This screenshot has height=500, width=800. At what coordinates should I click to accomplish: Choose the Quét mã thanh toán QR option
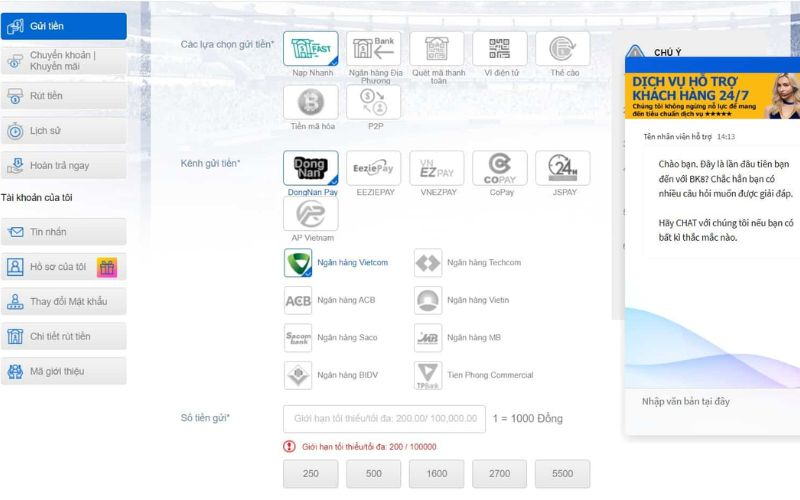(x=436, y=49)
